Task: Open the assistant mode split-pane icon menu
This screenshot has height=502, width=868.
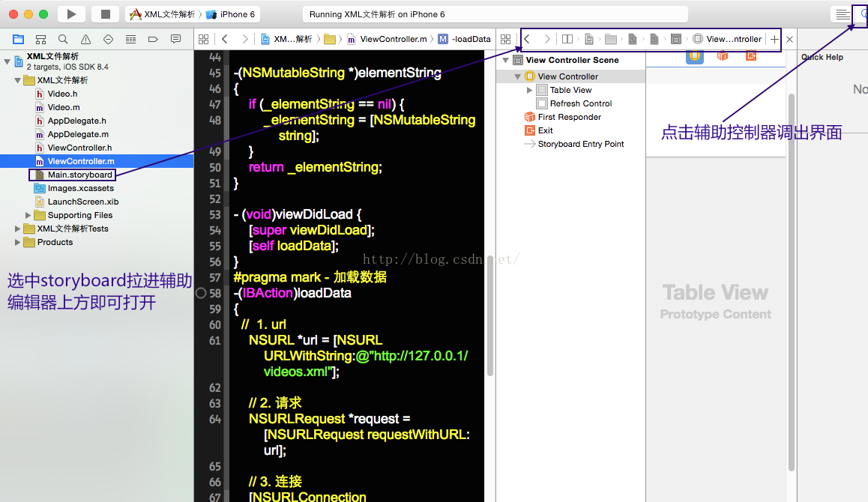Action: click(x=567, y=39)
